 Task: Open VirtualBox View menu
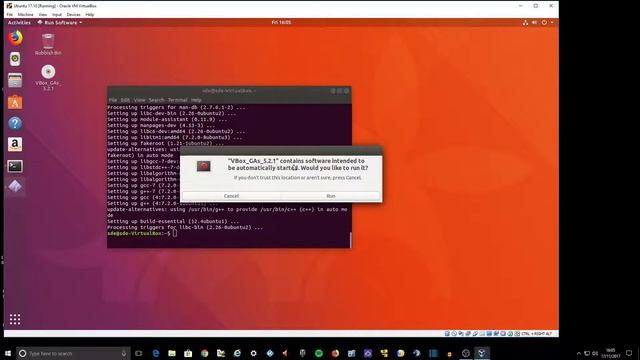click(42, 15)
